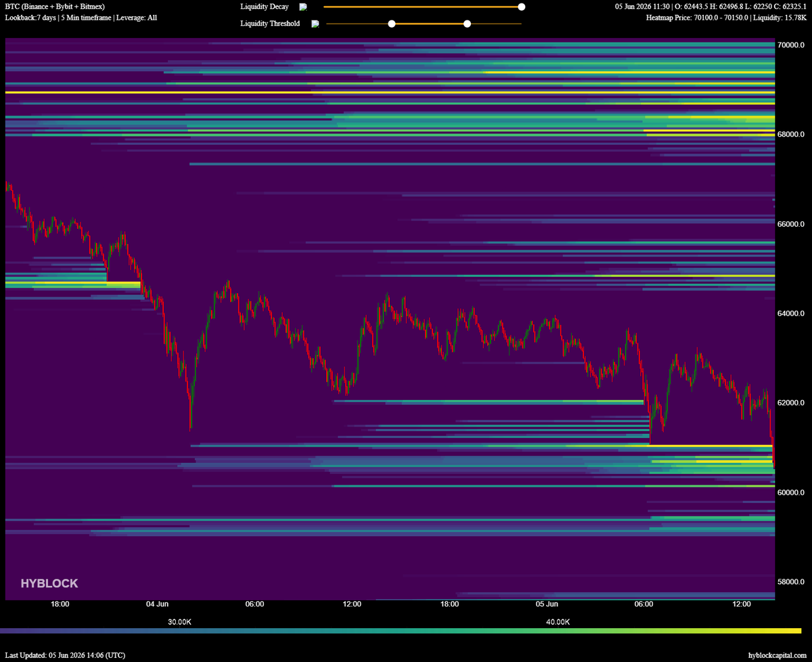Image resolution: width=812 pixels, height=662 pixels.
Task: Open the hyblockcapital.com link
Action: (777, 655)
